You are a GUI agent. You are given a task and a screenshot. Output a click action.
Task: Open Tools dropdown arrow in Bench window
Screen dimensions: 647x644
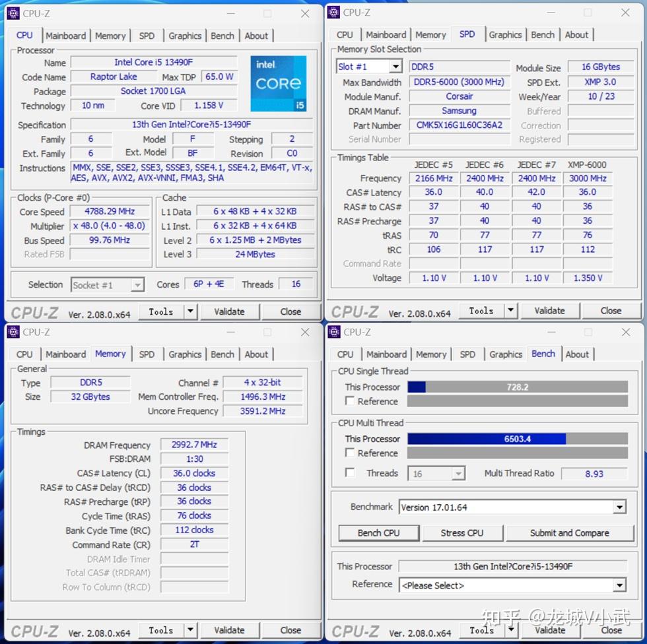coord(511,629)
